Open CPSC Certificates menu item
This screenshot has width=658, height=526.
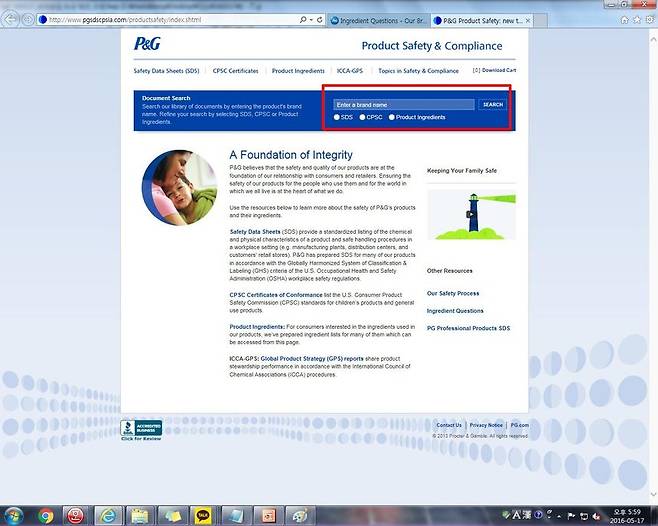[235, 71]
